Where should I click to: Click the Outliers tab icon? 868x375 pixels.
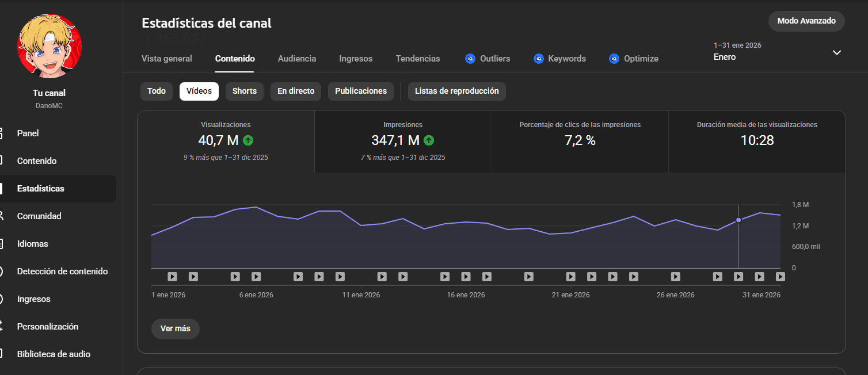coord(470,59)
